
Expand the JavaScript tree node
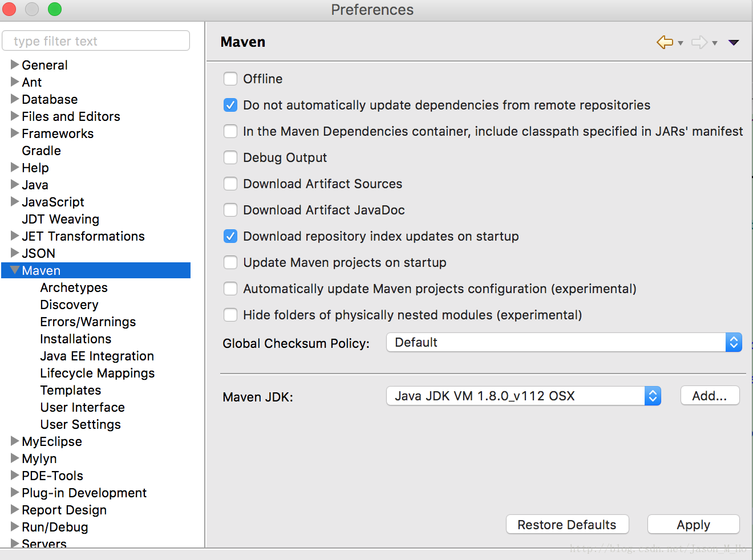(x=15, y=201)
